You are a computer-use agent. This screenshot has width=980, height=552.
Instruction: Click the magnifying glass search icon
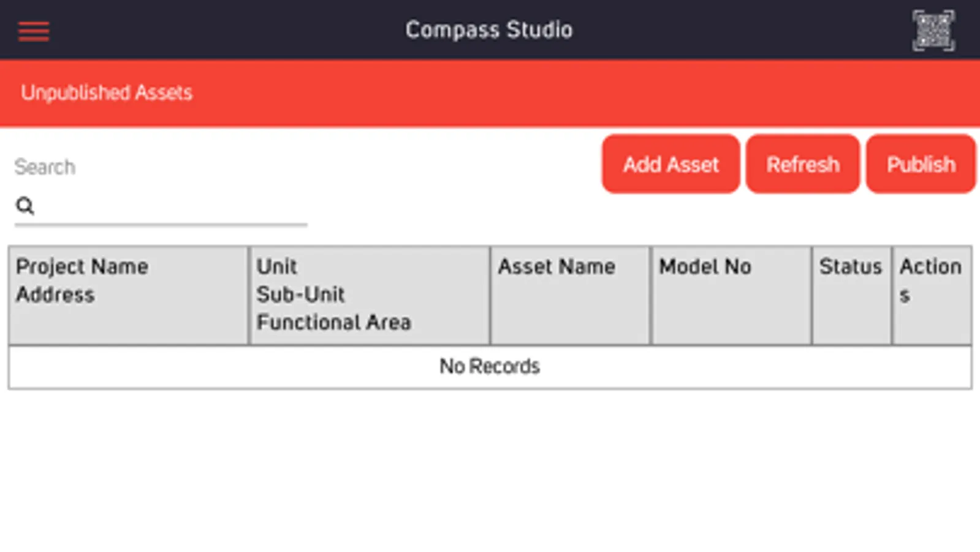tap(25, 206)
